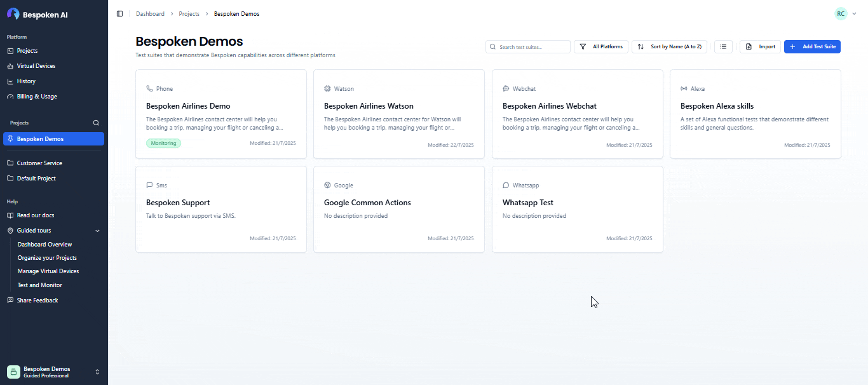Click the Bespoken AI logo icon
868x385 pixels.
coord(13,14)
